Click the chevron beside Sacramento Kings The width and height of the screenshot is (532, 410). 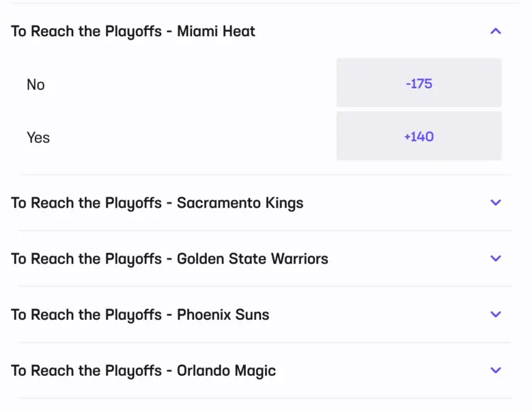(496, 202)
